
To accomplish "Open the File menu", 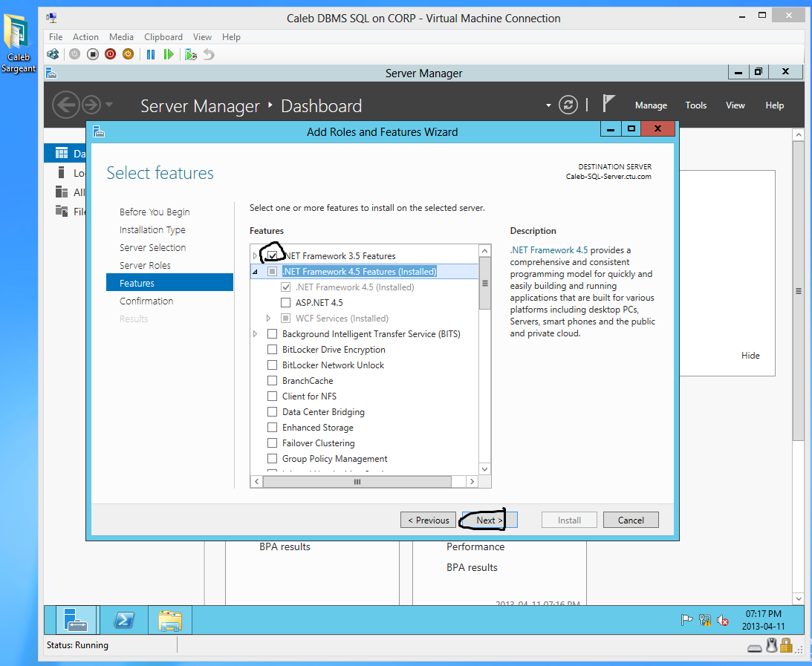I will tap(56, 36).
